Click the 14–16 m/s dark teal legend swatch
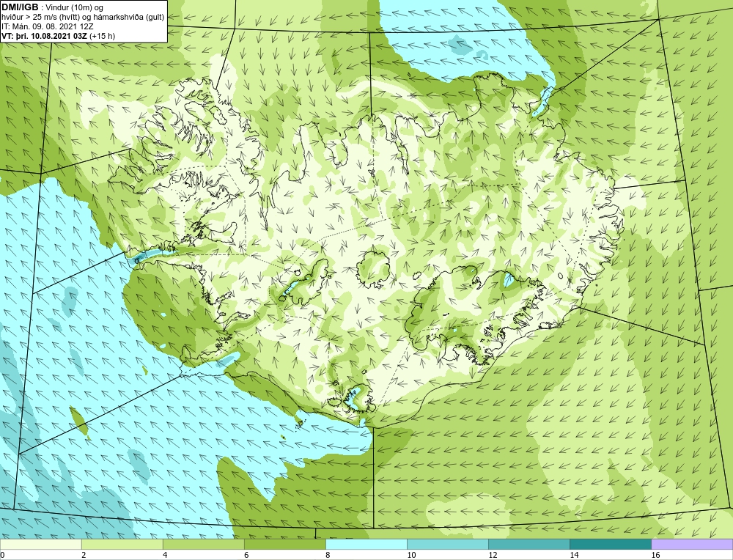The height and width of the screenshot is (560, 733). (610, 544)
